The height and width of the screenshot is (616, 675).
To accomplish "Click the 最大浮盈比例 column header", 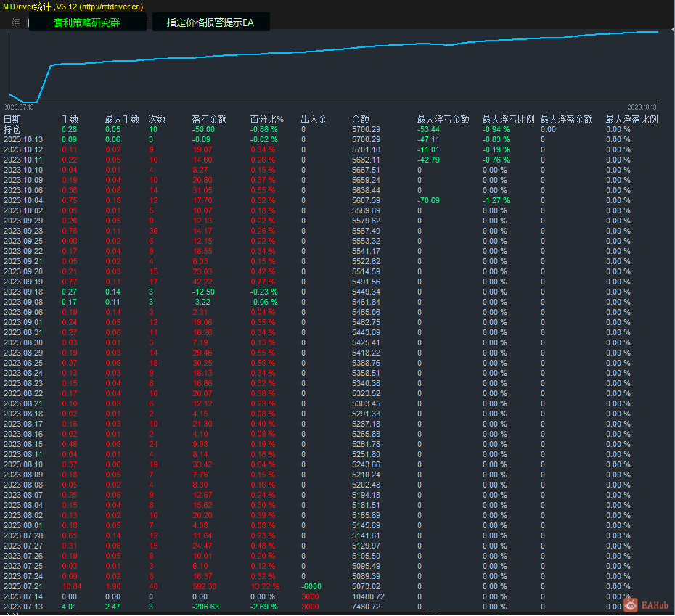I will point(632,119).
